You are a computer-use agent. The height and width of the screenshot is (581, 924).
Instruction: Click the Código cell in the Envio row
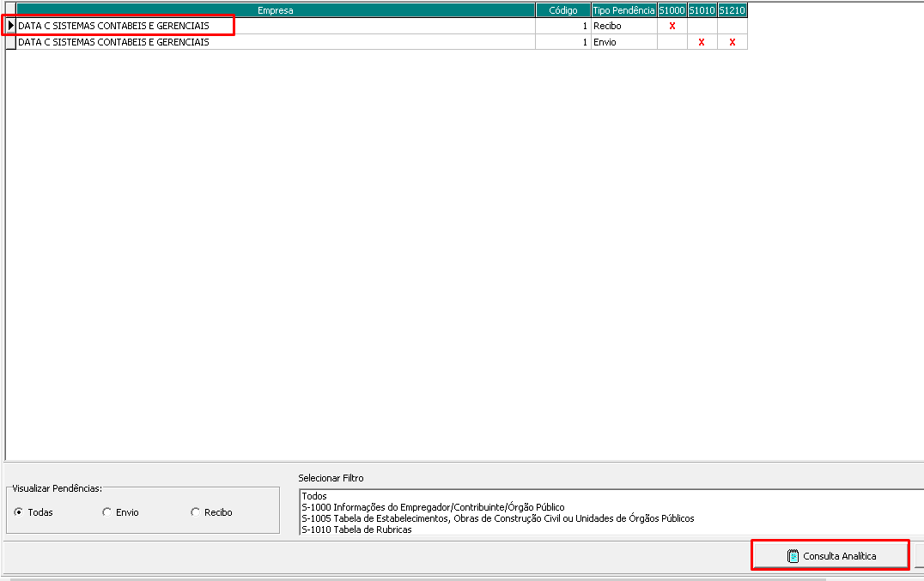(x=562, y=42)
